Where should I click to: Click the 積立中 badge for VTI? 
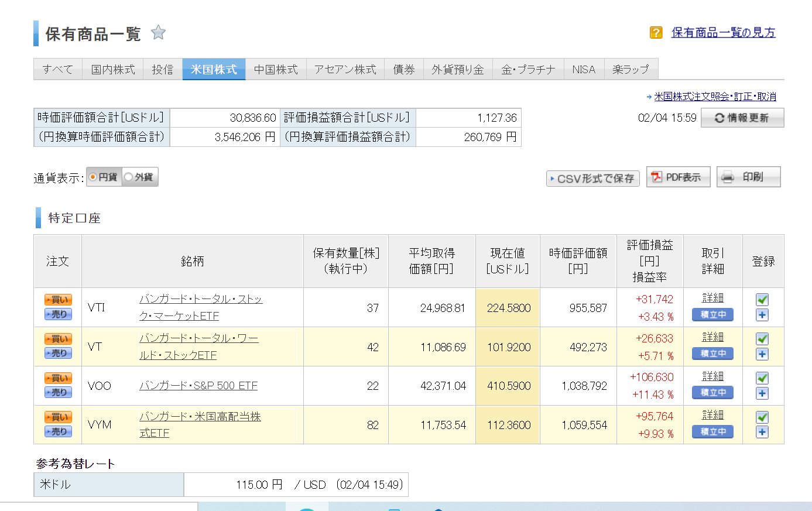713,315
